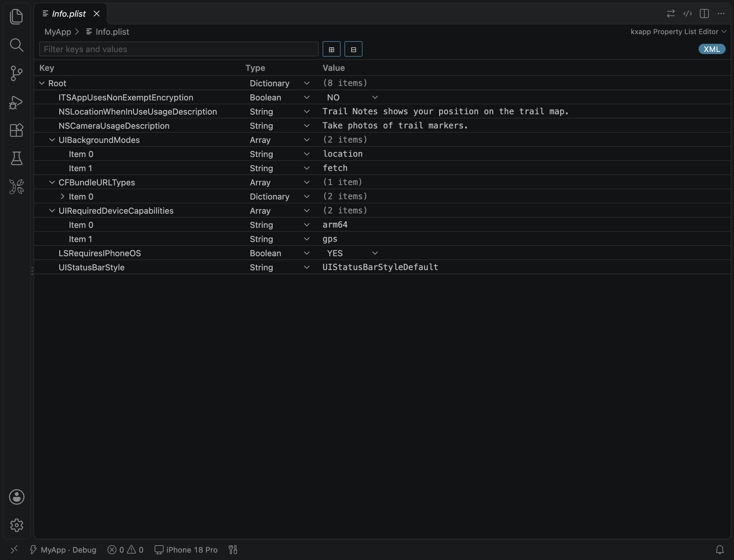Open kxapp Property List Editor selector
734x560 pixels.
[678, 32]
